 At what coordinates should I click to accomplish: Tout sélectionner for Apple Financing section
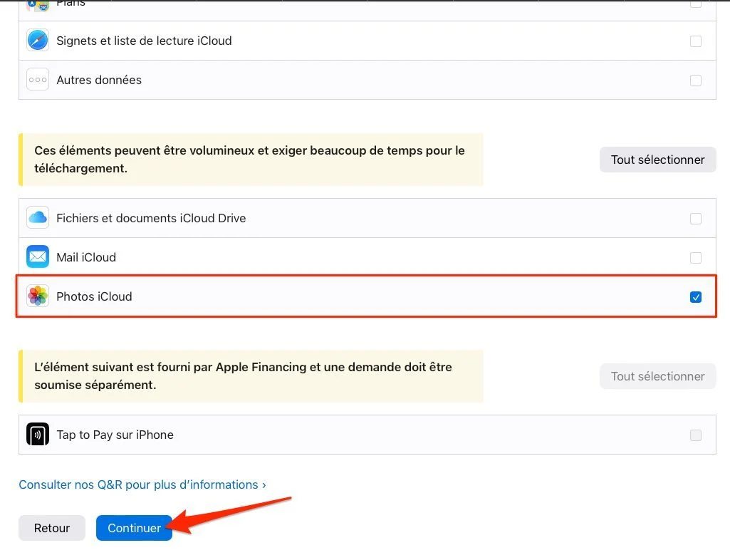(x=657, y=376)
